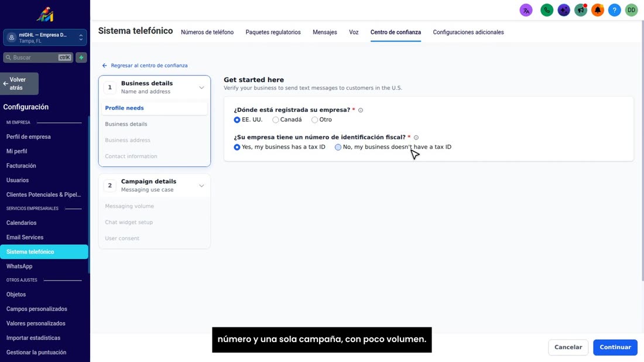This screenshot has height=362, width=644.
Task: Collapse the Business details step
Action: point(201,87)
